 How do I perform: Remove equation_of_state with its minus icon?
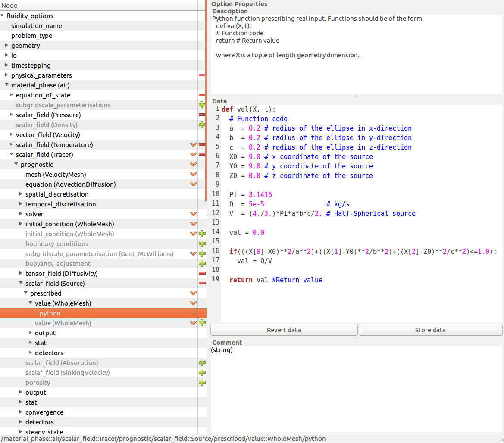[202, 95]
